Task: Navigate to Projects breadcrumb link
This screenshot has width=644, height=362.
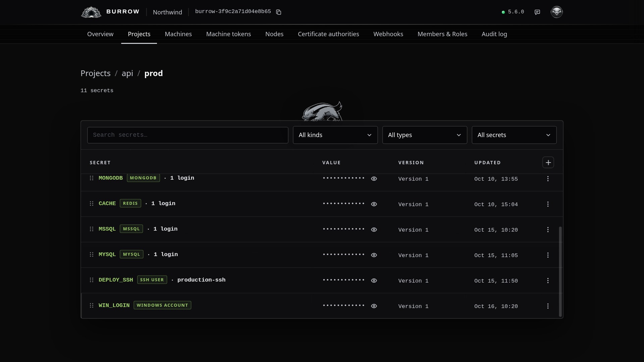Action: pos(96,73)
